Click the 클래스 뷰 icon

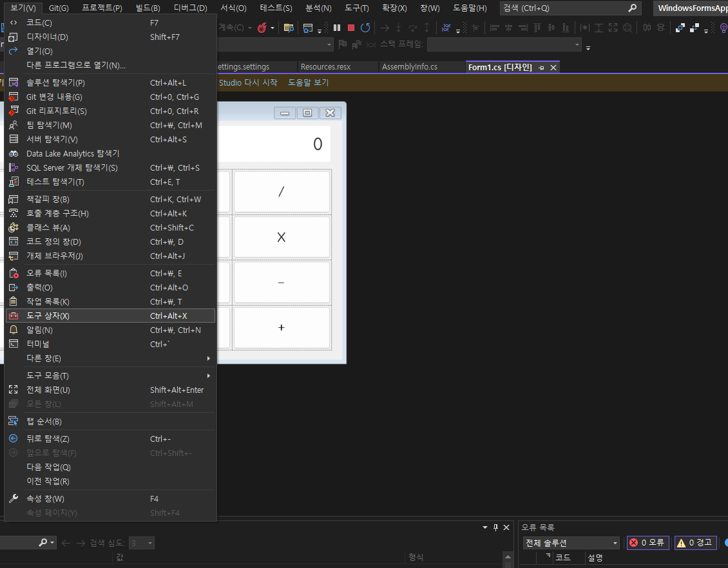pyautogui.click(x=14, y=227)
